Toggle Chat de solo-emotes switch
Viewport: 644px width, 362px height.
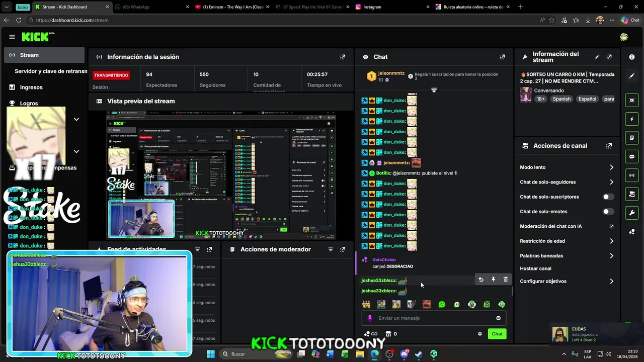[608, 212]
